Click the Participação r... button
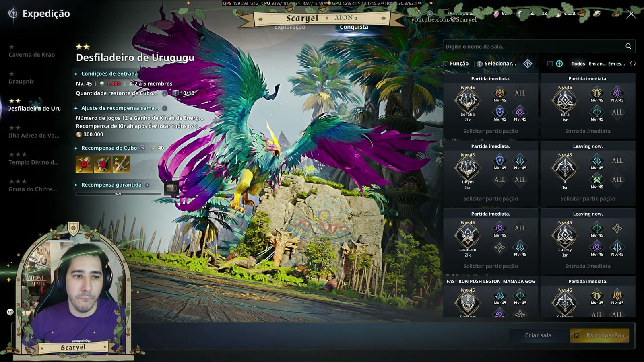This screenshot has height=362, width=644. [x=600, y=335]
